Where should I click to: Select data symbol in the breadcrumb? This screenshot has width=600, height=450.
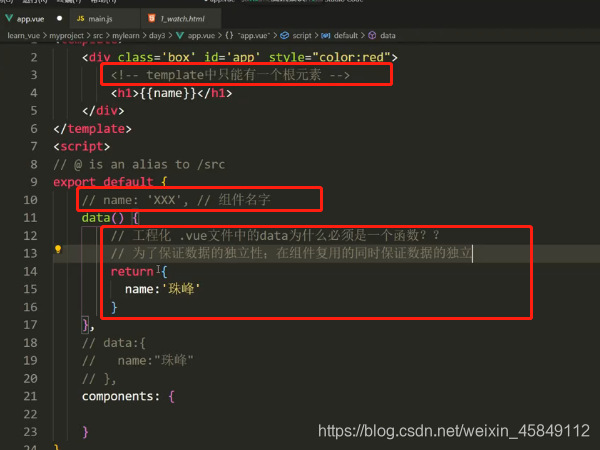click(x=388, y=36)
